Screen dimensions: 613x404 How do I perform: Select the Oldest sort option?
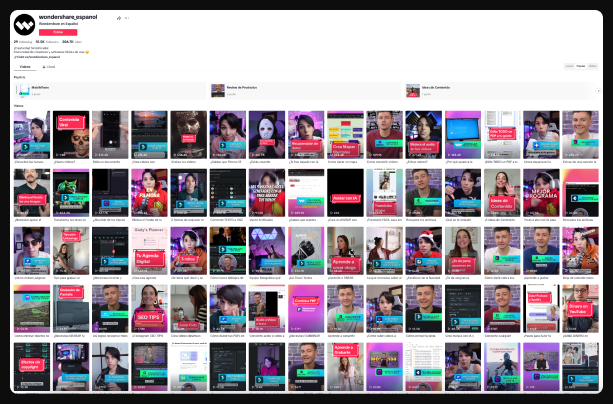[x=593, y=66]
